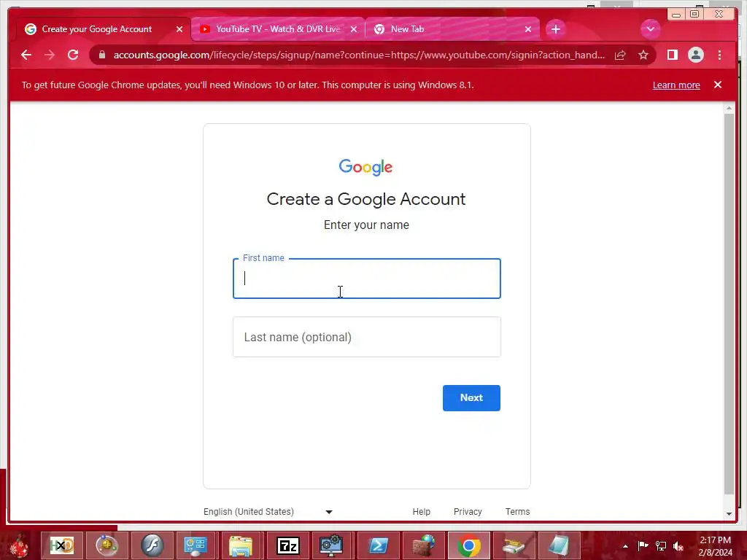
Task: Go back to the previous page
Action: [26, 55]
